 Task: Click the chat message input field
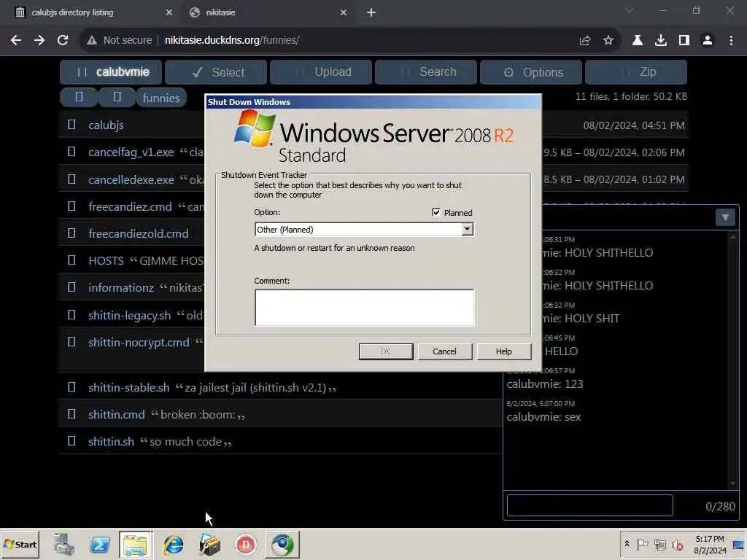[589, 505]
